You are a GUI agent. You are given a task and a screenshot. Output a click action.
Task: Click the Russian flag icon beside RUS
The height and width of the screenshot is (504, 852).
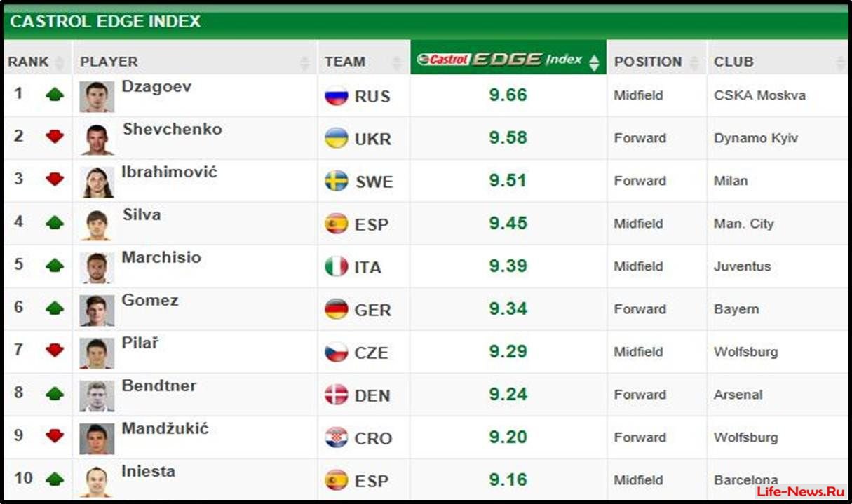point(337,95)
